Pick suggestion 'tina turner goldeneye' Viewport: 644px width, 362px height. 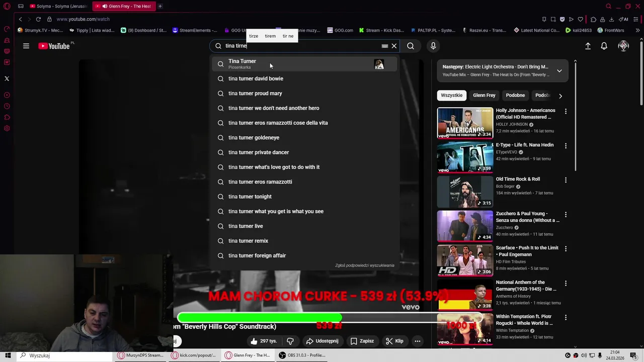pyautogui.click(x=304, y=138)
